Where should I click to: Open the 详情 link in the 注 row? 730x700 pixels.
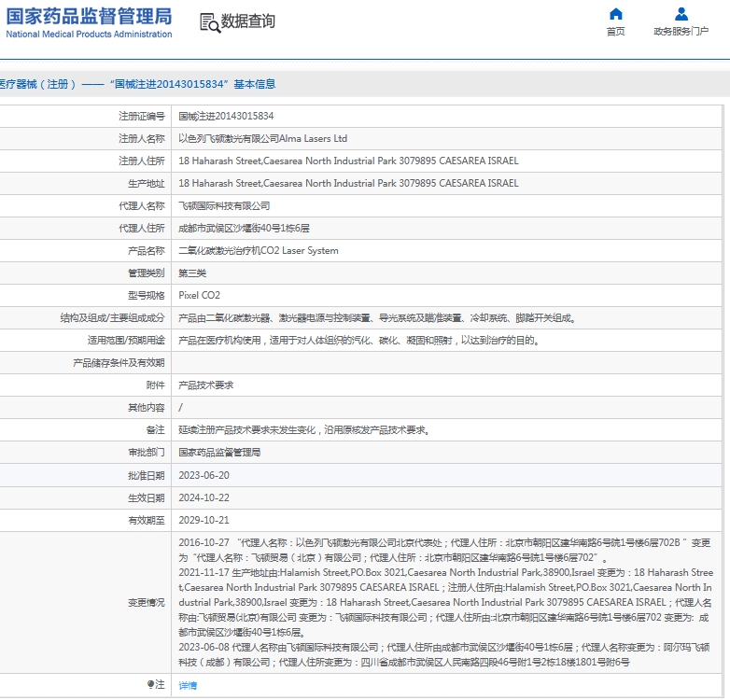[x=188, y=685]
